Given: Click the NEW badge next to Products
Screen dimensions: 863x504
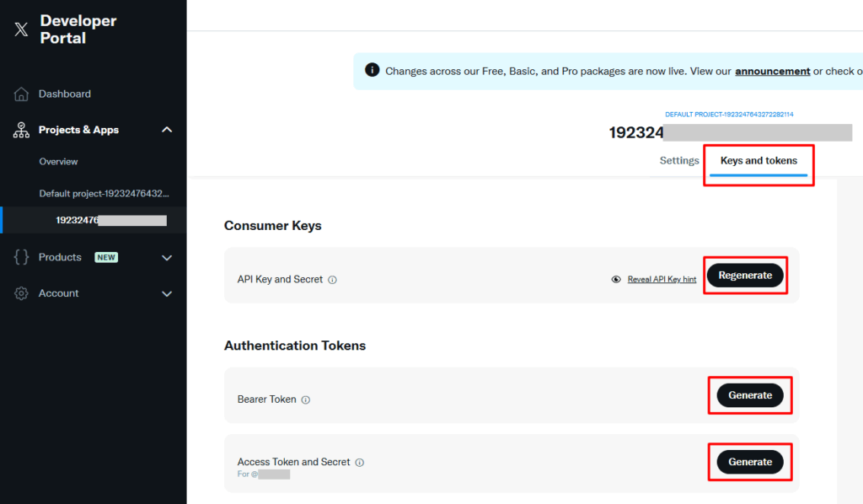Looking at the screenshot, I should pyautogui.click(x=106, y=258).
